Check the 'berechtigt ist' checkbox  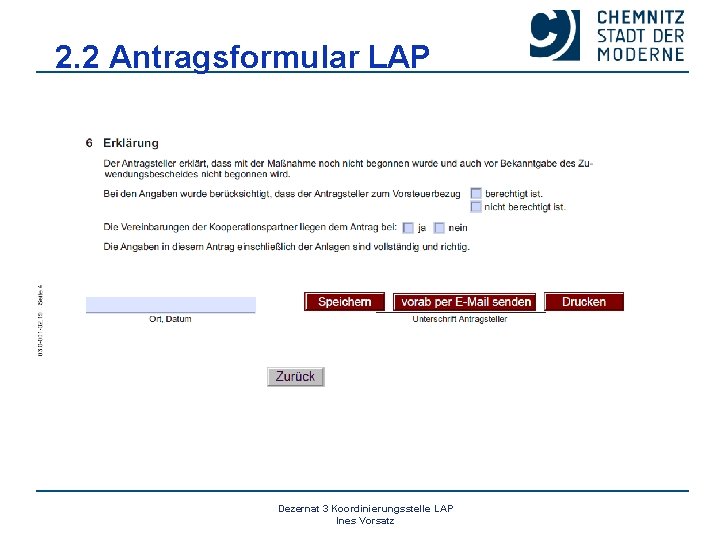tap(476, 193)
